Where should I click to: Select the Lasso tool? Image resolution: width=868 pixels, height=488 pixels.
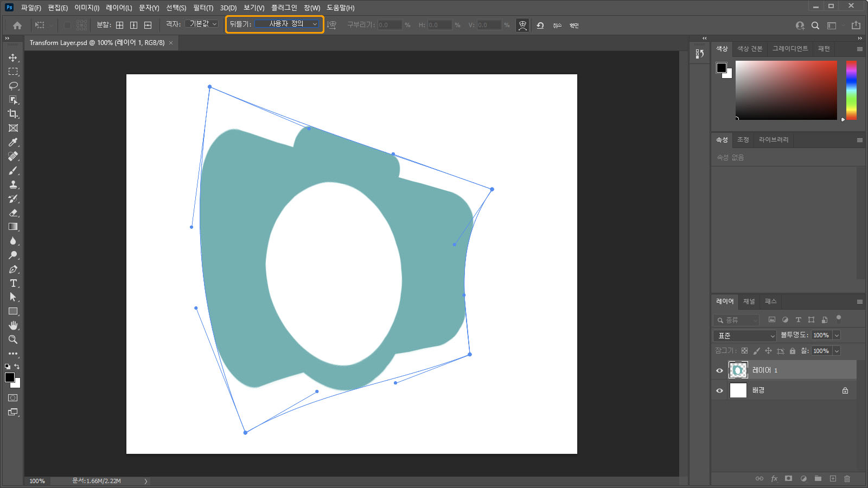click(13, 86)
